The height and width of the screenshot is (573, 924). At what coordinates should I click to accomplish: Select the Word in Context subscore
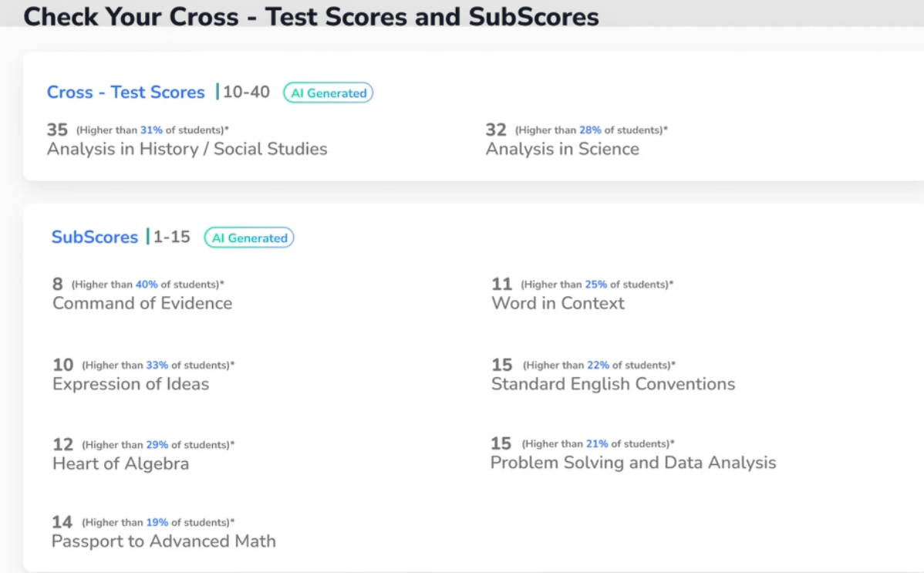[558, 303]
